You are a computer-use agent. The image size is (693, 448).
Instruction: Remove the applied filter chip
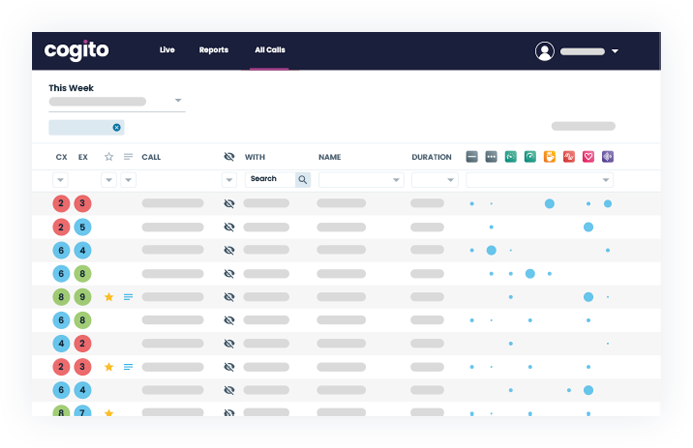point(117,127)
